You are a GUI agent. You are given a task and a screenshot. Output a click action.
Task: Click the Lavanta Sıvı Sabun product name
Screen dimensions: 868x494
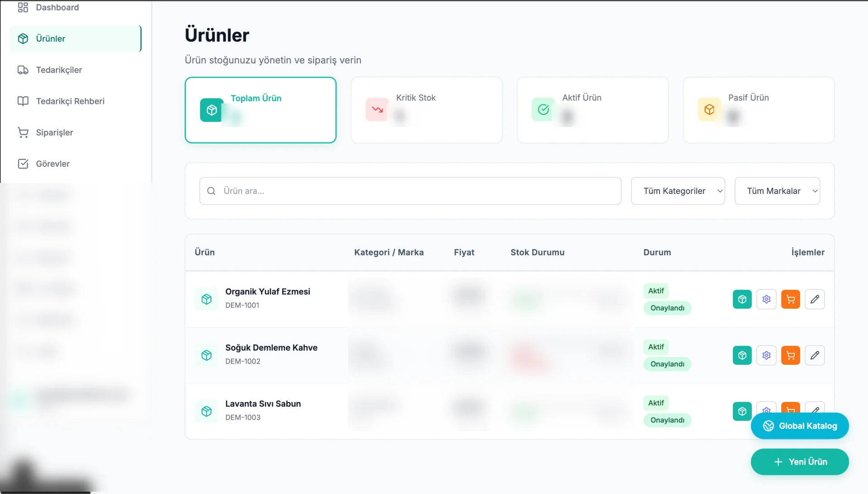pyautogui.click(x=263, y=404)
